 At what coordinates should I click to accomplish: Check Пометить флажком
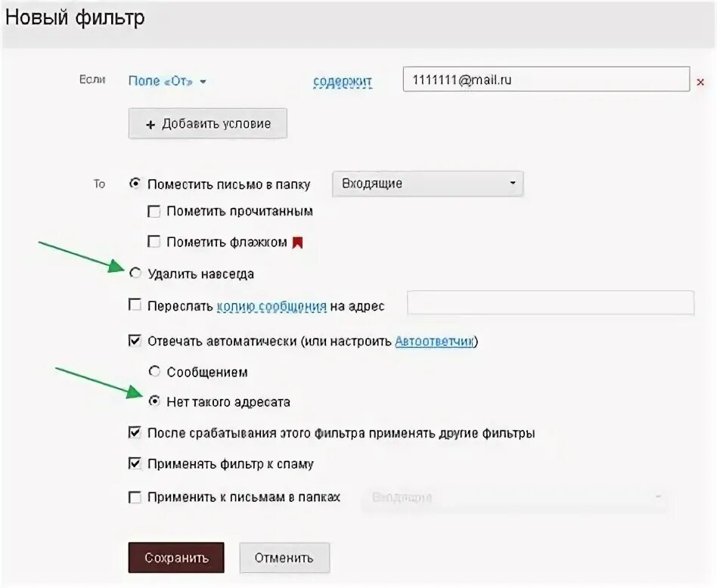pos(154,241)
